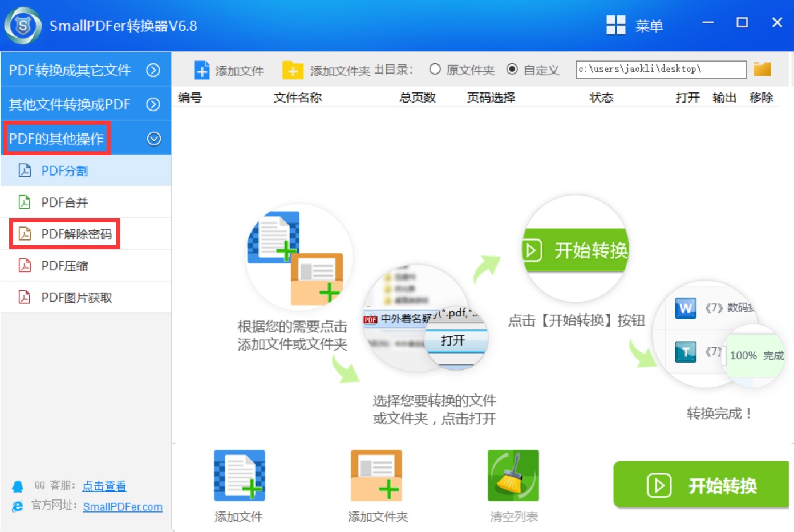Screen dimensions: 794x532
Task: Collapse PDF的其他操作 with its chevron
Action: coord(154,139)
